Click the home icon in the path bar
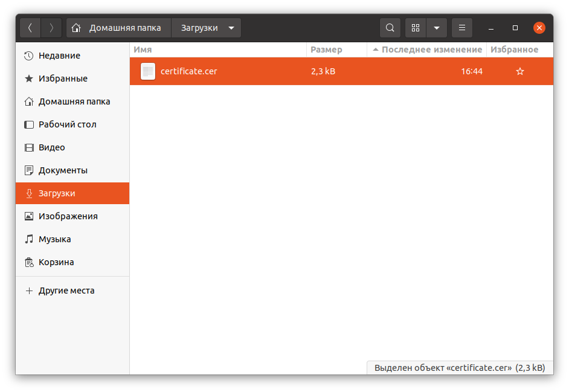The width and height of the screenshot is (569, 392). (x=76, y=28)
